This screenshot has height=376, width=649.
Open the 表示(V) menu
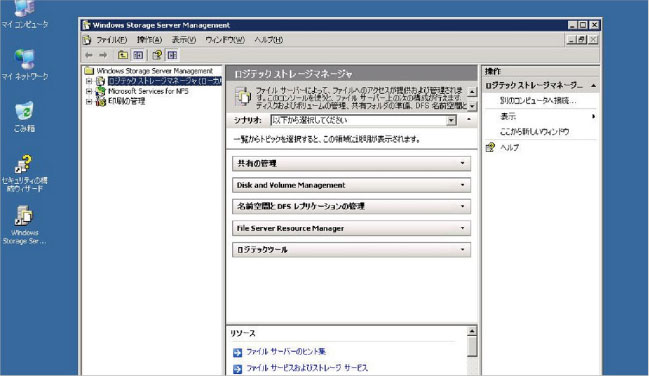click(184, 40)
